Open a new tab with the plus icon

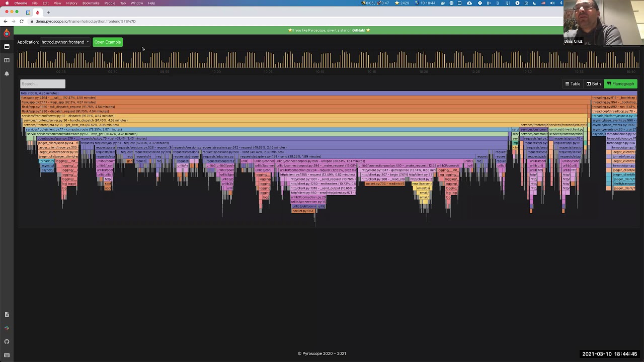[x=48, y=12]
